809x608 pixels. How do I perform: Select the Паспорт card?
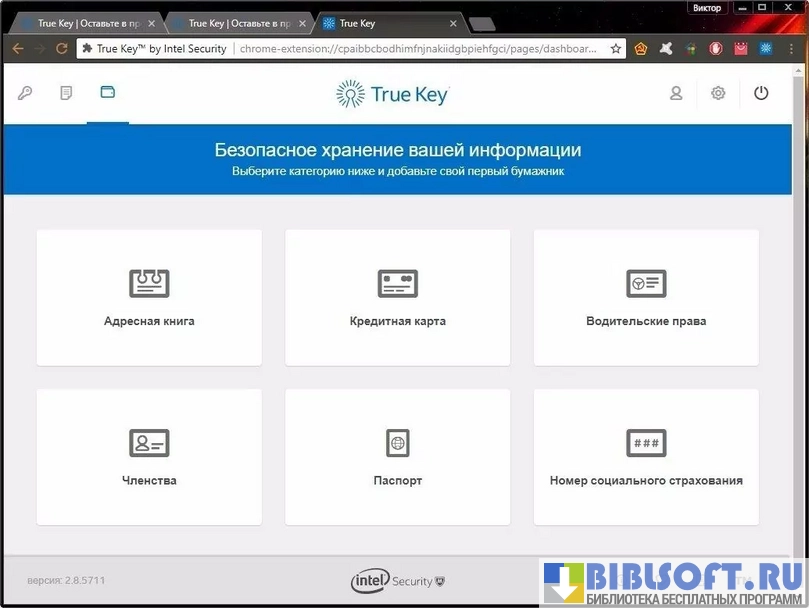[x=397, y=456]
